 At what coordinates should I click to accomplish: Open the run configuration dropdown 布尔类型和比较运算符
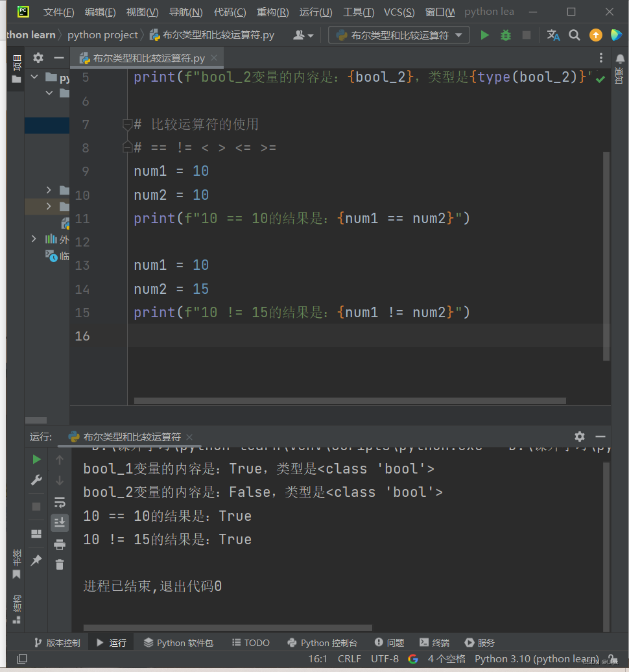point(399,35)
